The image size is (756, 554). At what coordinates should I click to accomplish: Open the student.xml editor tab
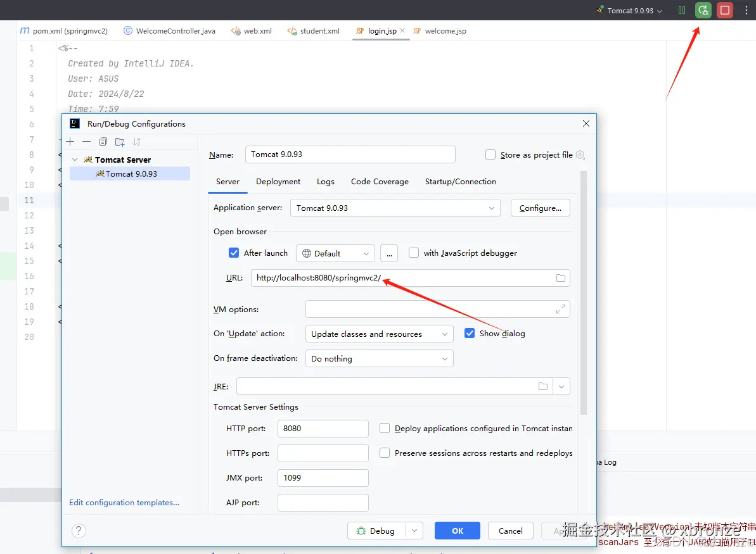tap(314, 31)
